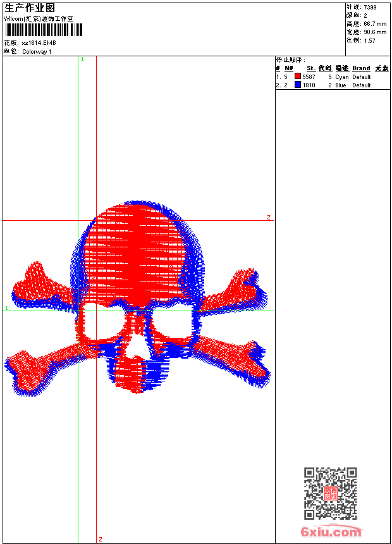Click the red marker 2 at bottom guide
The height and width of the screenshot is (544, 392).
[x=100, y=539]
